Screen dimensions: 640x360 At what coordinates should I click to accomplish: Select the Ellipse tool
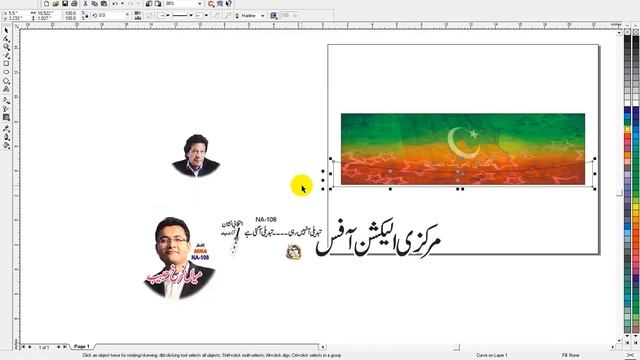coord(6,72)
